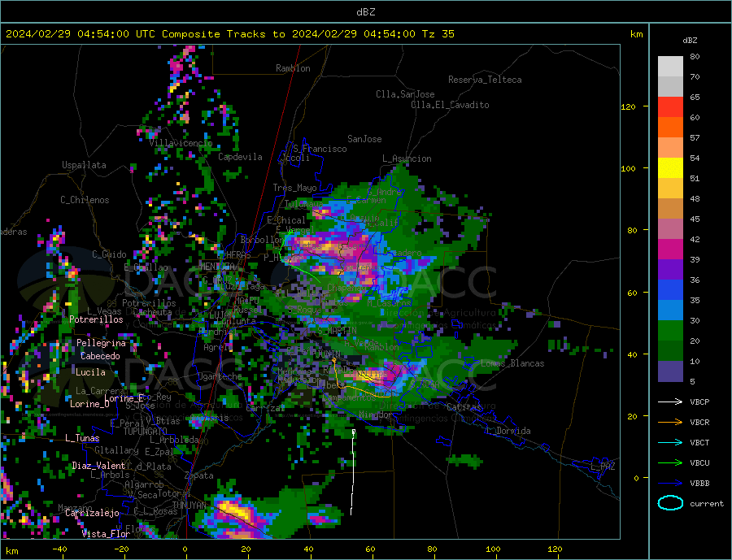Click the 'Tz 35' text in header
Viewport: 732px width, 560px height.
click(438, 34)
